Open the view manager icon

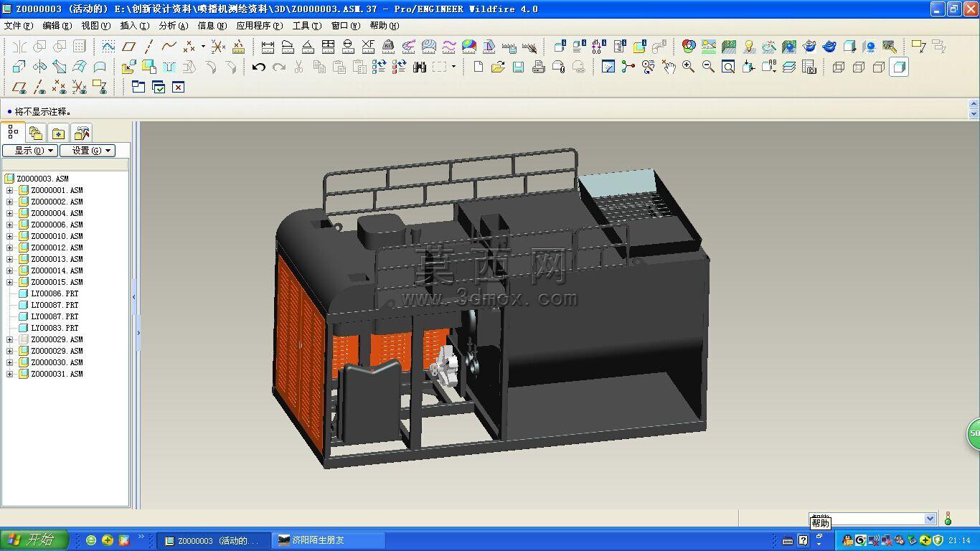click(809, 67)
